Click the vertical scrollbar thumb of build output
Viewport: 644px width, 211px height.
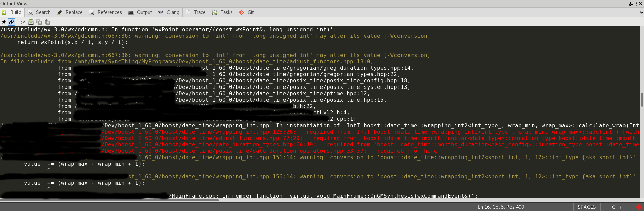[x=642, y=100]
